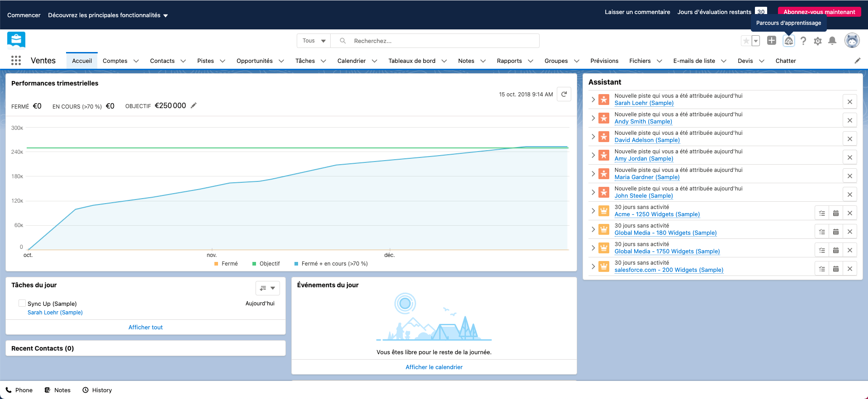868x399 pixels.
Task: Open the 'Tous' search scope dropdown
Action: [x=314, y=41]
